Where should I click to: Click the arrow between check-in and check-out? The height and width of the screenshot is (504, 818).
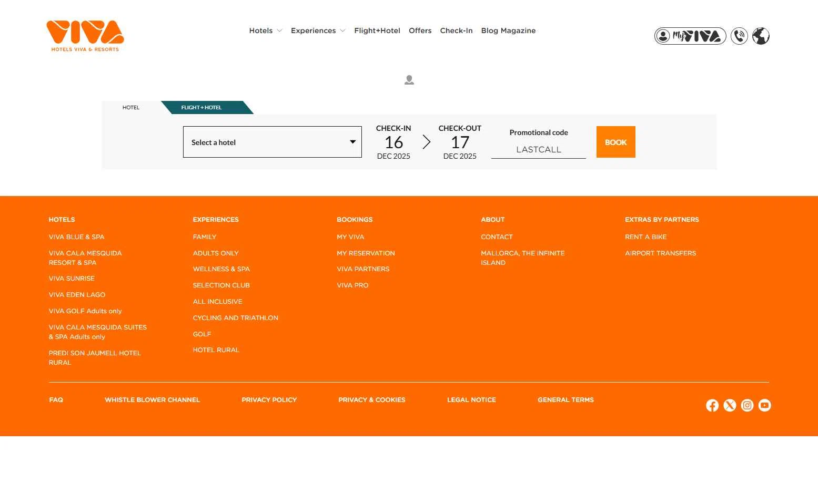coord(427,142)
